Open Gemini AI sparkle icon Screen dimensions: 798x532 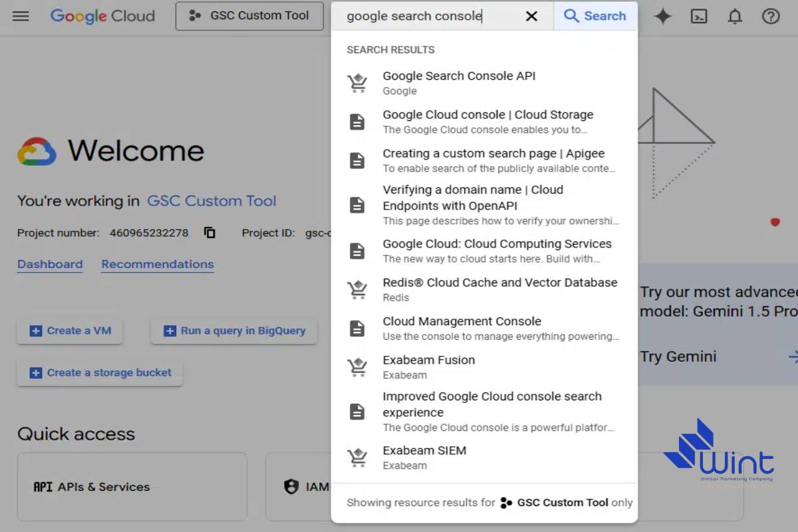[x=663, y=16]
